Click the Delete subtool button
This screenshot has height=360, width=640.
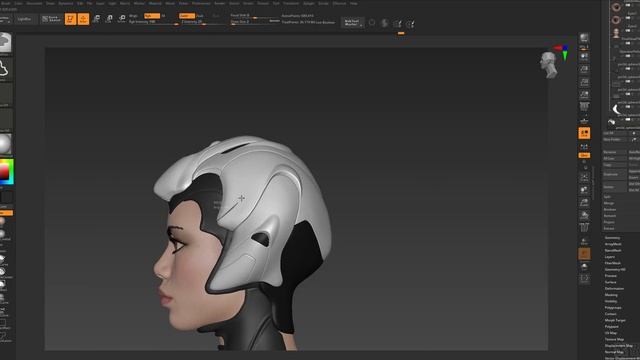tap(614, 187)
